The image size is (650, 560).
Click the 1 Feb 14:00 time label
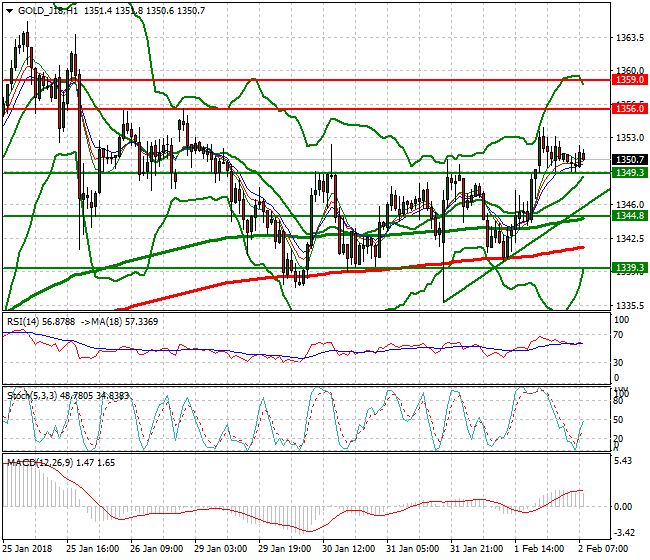point(539,549)
